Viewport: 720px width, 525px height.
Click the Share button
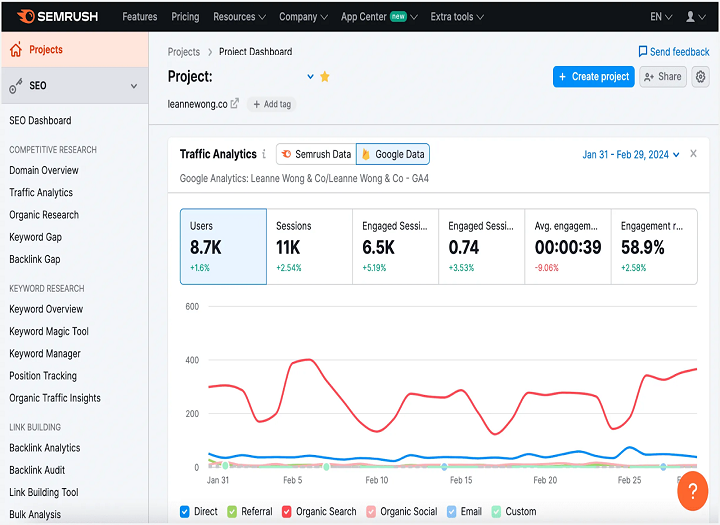(663, 77)
